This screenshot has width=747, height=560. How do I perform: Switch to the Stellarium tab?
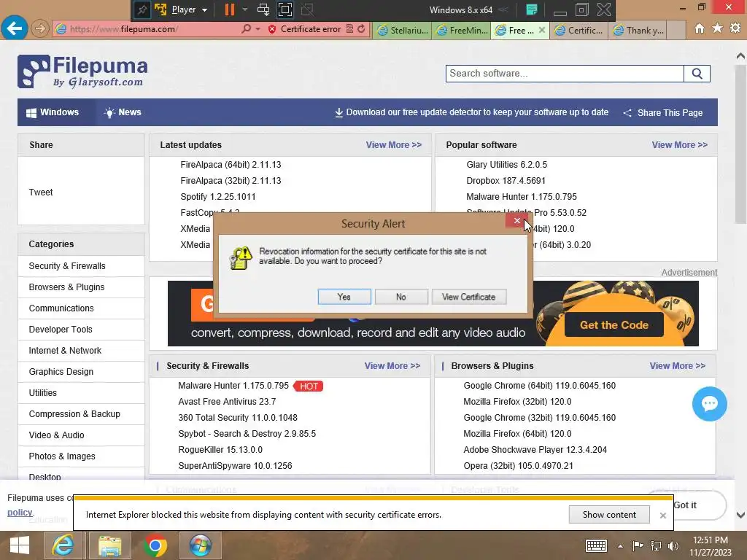[402, 31]
